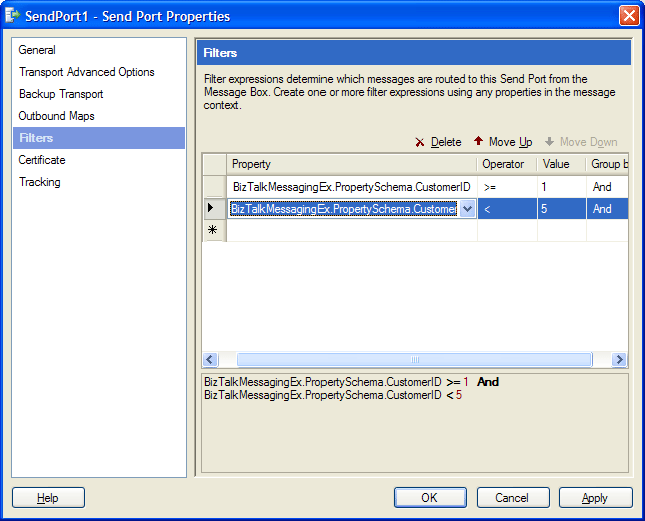The width and height of the screenshot is (645, 521).
Task: Click the Property column header
Action: pyautogui.click(x=352, y=164)
